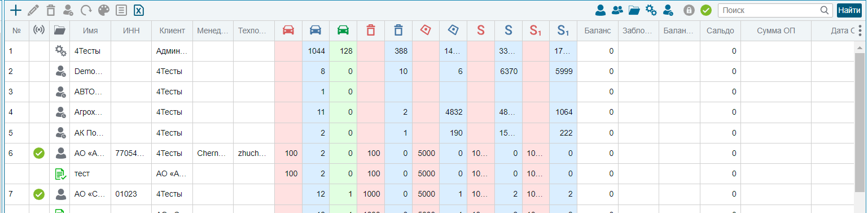
Task: Export the table to Excel
Action: 139,10
